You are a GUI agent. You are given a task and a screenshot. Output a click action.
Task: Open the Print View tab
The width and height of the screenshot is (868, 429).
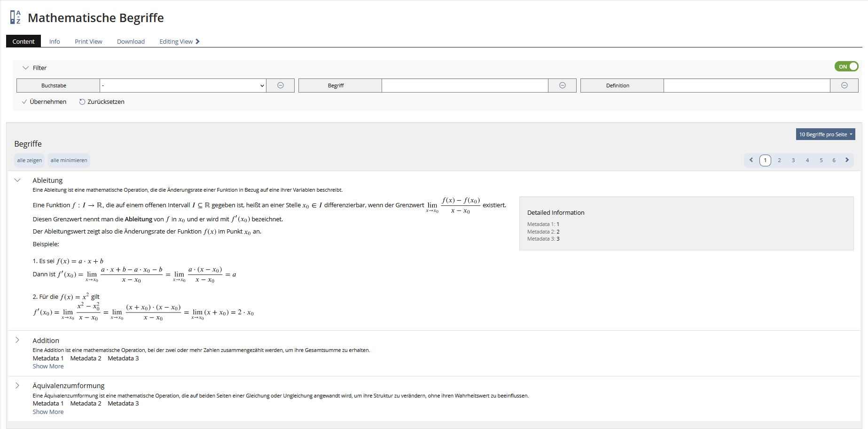88,41
